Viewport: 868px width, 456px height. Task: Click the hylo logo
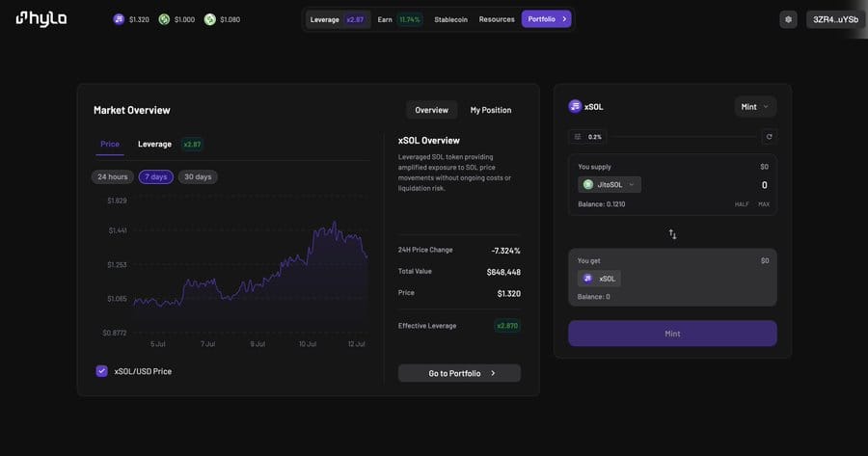(x=41, y=19)
